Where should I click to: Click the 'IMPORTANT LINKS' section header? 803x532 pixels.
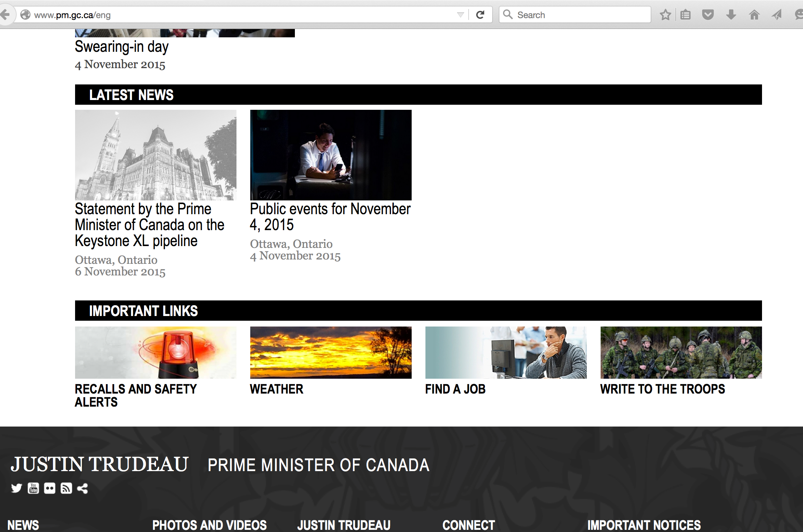pos(419,311)
